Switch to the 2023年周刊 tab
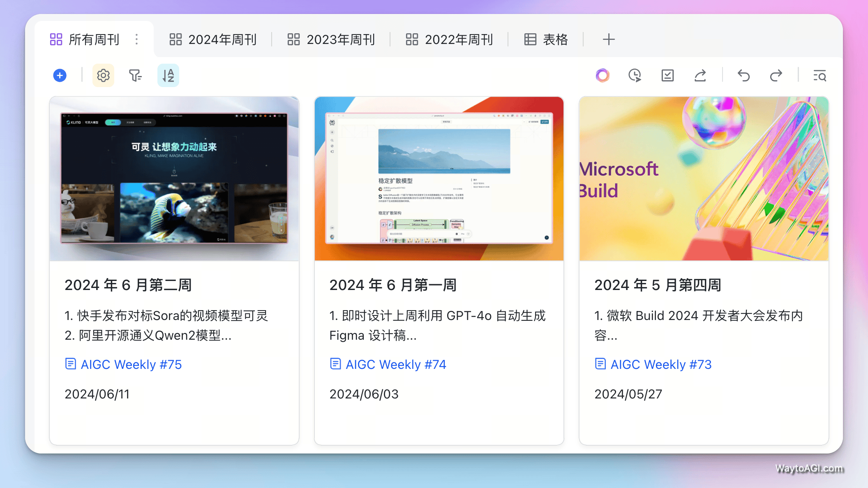This screenshot has width=868, height=488. (x=331, y=39)
